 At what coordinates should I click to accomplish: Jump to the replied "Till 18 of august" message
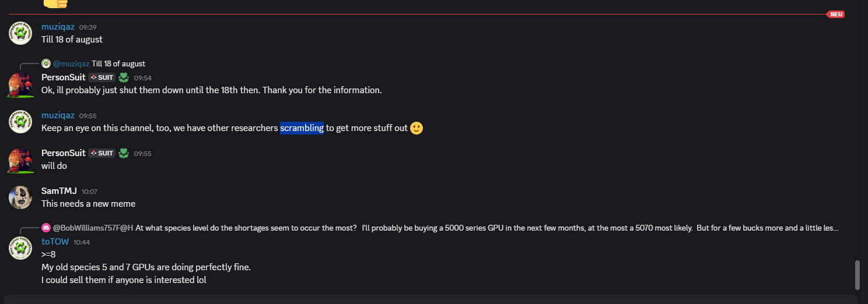(118, 63)
